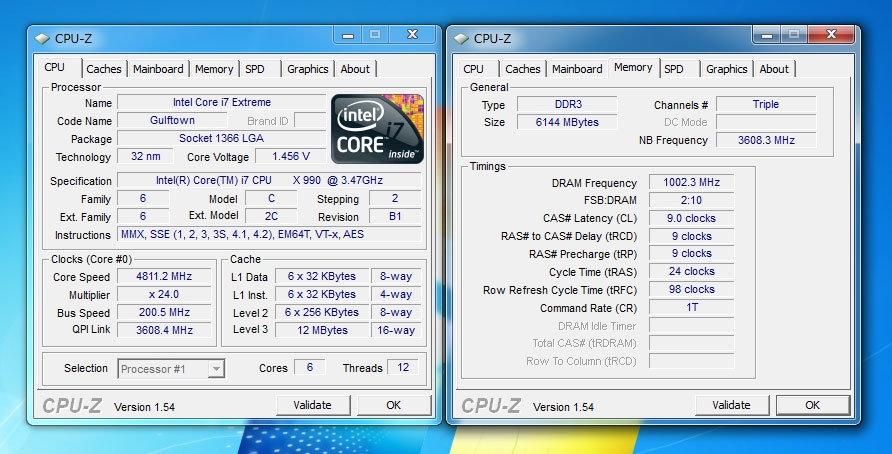Image resolution: width=892 pixels, height=454 pixels.
Task: Open Memory tab in left CPU-Z window
Action: (x=214, y=69)
